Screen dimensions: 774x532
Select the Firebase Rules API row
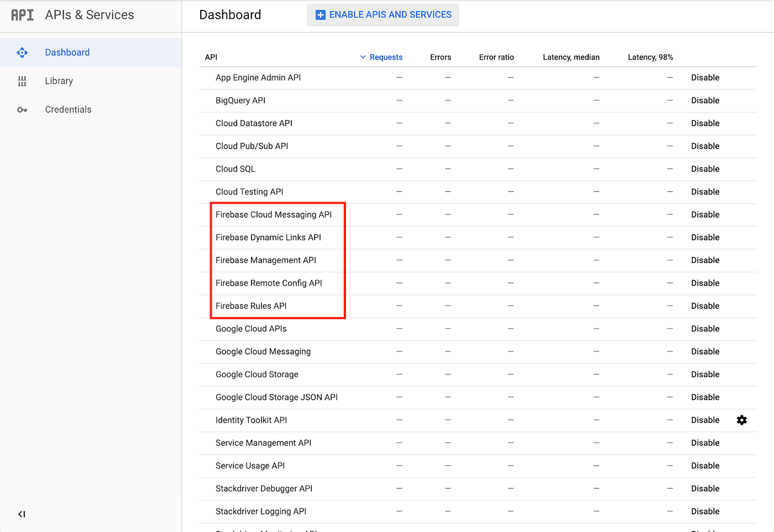pos(251,305)
